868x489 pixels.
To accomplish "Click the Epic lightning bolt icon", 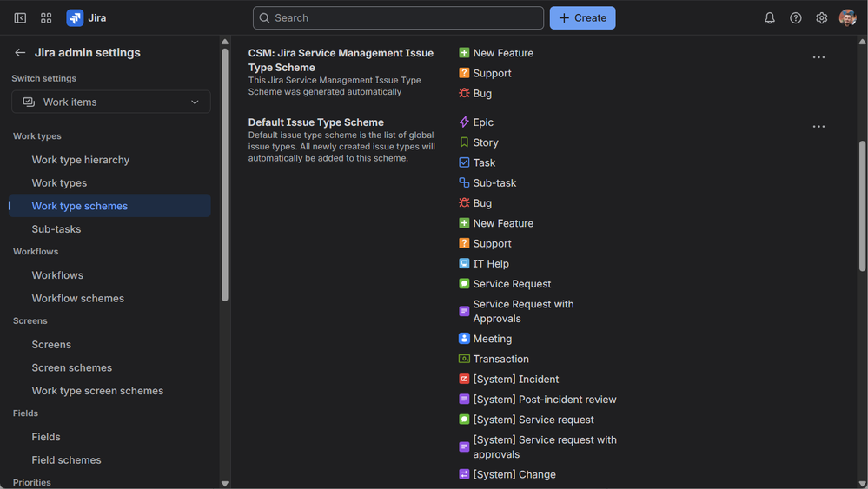I will point(464,122).
